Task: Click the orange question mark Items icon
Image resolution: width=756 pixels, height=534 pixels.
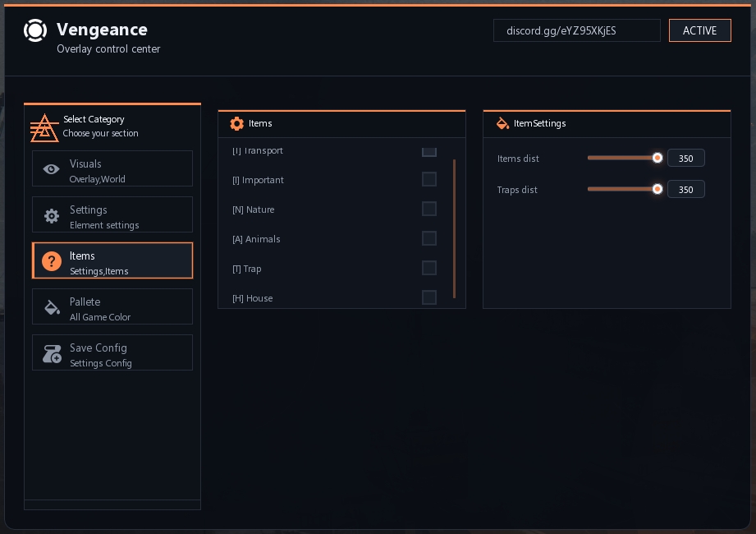Action: [x=52, y=262]
